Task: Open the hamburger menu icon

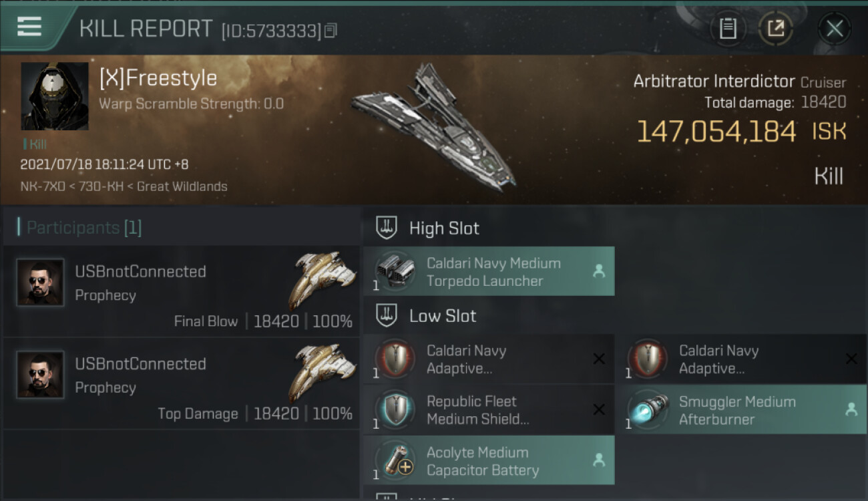Action: point(29,27)
